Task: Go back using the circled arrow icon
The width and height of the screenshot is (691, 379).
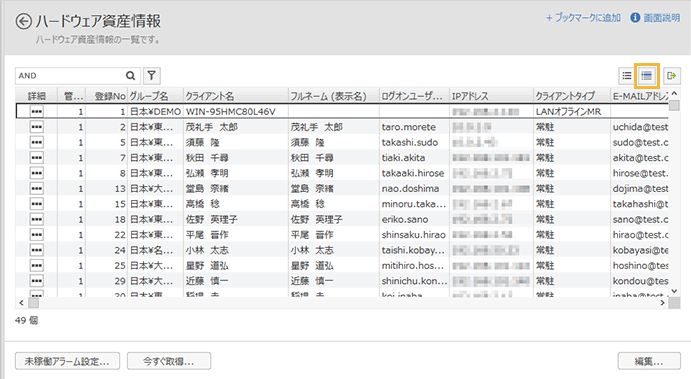Action: (x=24, y=21)
